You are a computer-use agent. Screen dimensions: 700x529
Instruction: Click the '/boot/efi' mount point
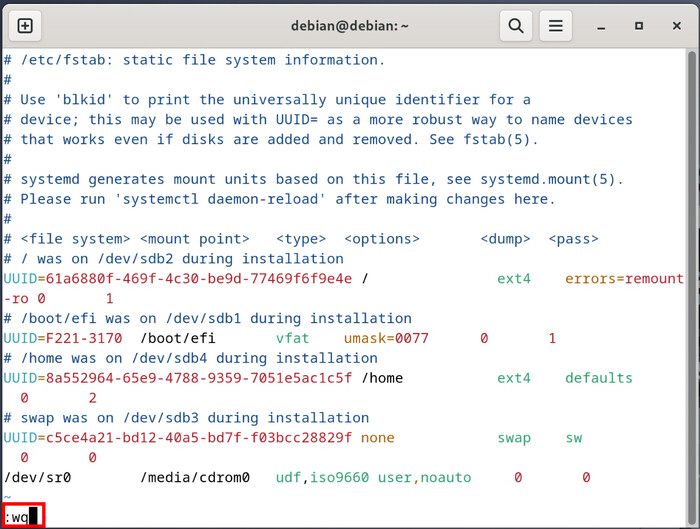coord(178,338)
